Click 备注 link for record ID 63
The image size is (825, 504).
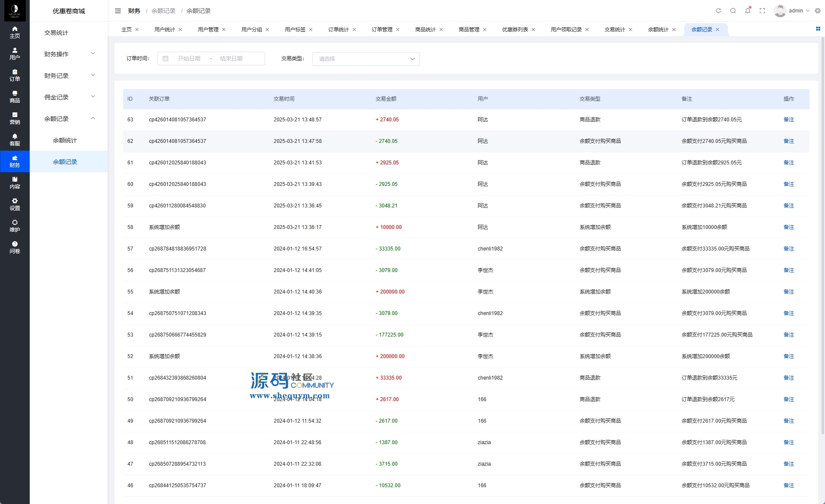coord(788,120)
